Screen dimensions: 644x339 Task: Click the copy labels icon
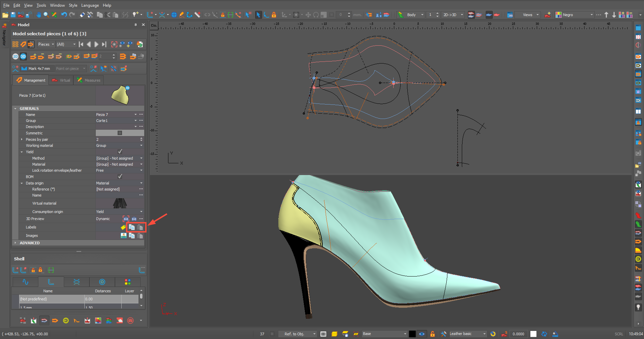132,227
